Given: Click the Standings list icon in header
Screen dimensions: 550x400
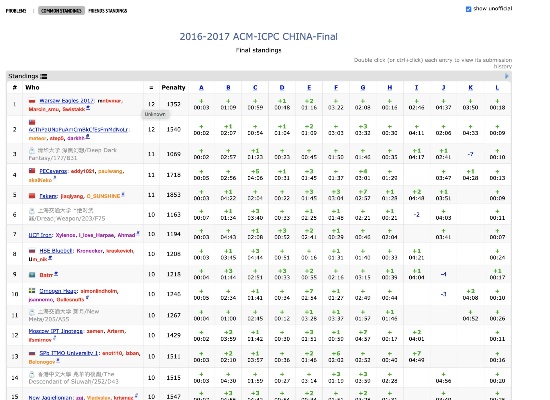Looking at the screenshot, I should 44,76.
